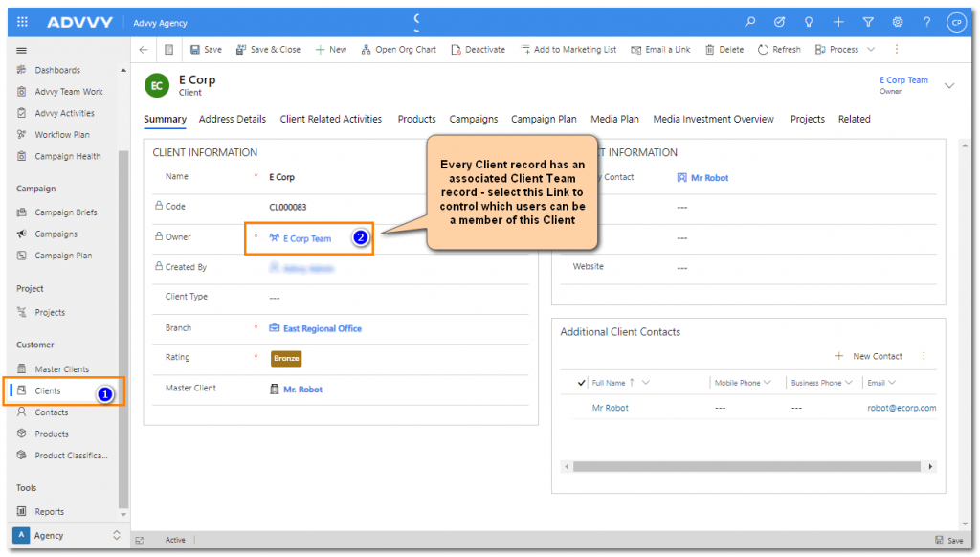980x557 pixels.
Task: Click the search magnifier icon in header
Action: pos(750,22)
